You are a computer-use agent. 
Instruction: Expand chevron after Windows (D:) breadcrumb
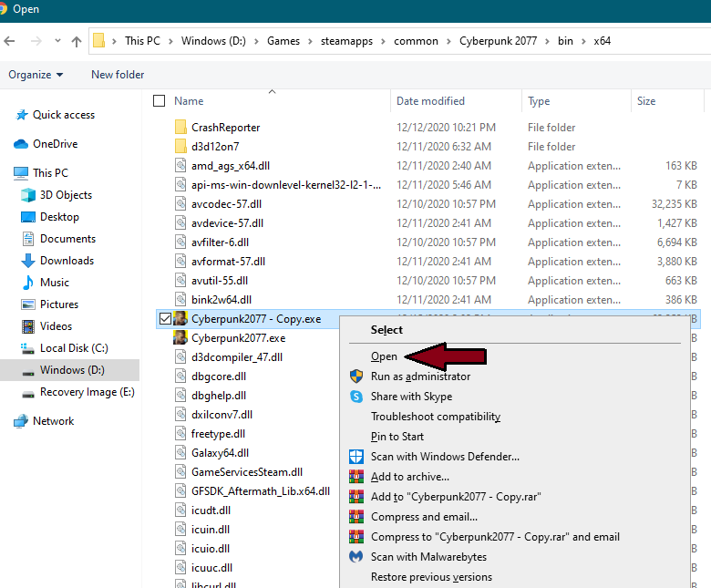point(256,41)
